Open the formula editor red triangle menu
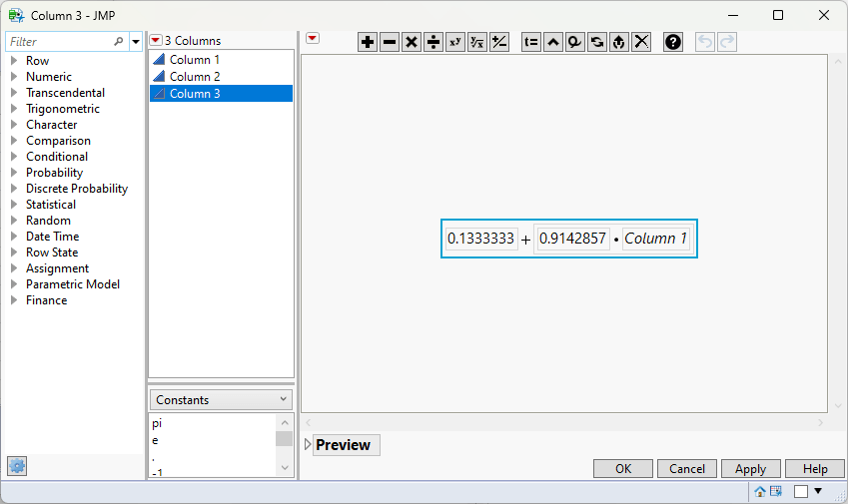 coord(313,38)
